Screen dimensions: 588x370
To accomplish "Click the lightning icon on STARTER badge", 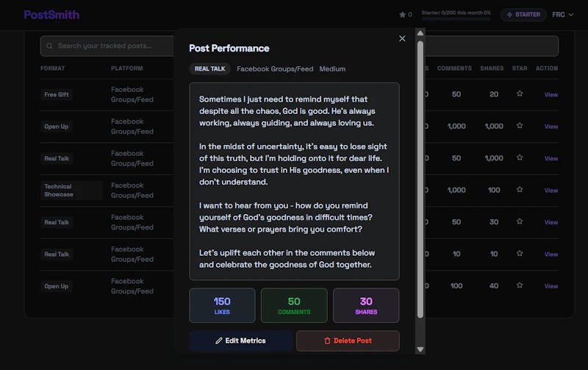I will (x=509, y=15).
